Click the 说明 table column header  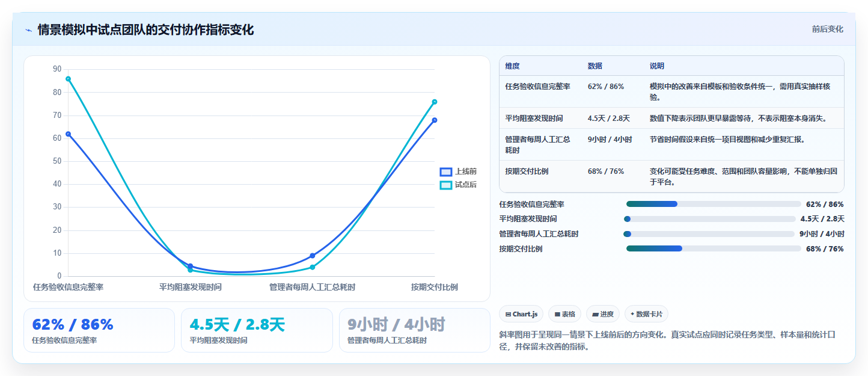click(657, 66)
